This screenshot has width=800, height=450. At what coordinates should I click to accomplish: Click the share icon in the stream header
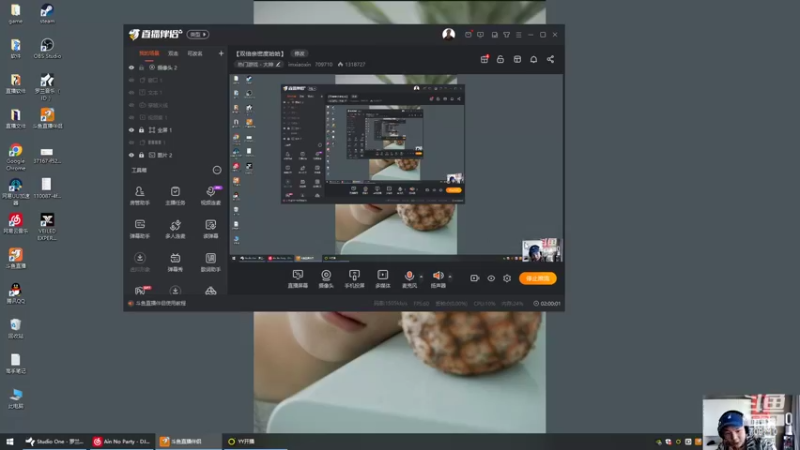pos(550,59)
